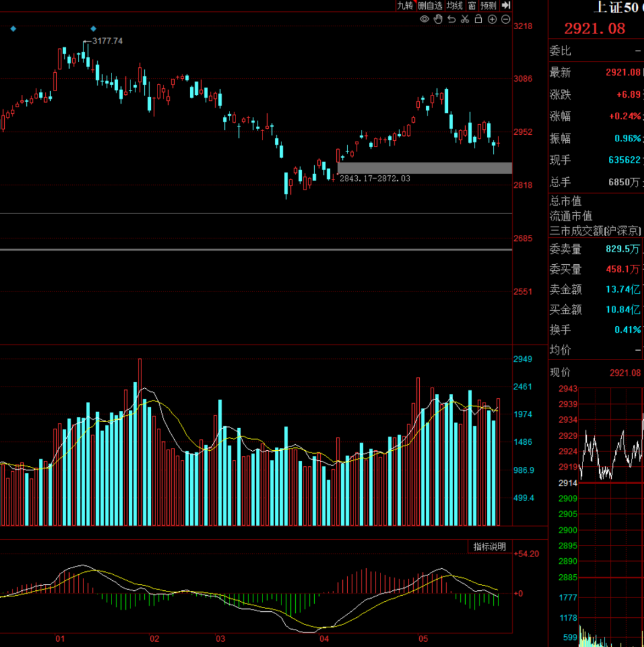Click the 1777 intraday volume label
This screenshot has height=647, width=644.
[568, 598]
